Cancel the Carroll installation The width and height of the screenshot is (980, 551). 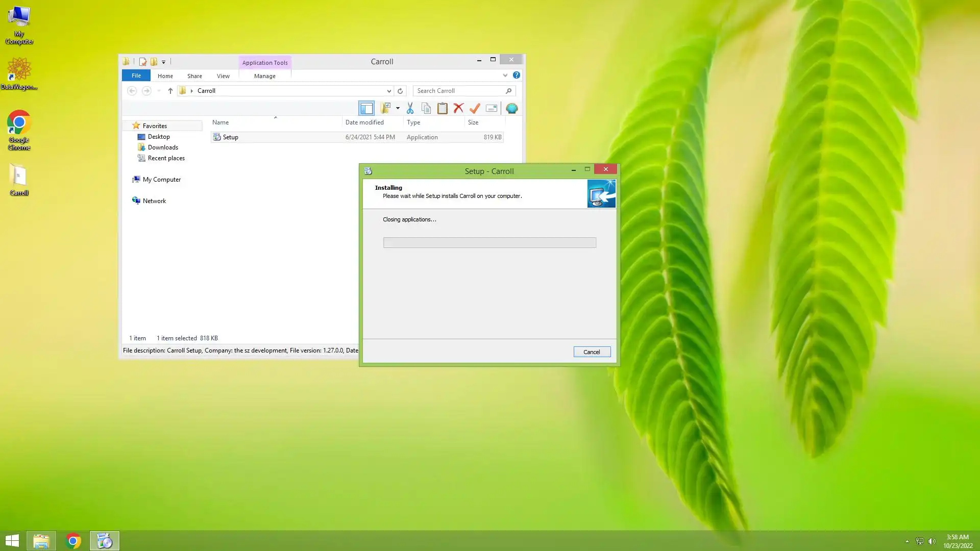592,352
